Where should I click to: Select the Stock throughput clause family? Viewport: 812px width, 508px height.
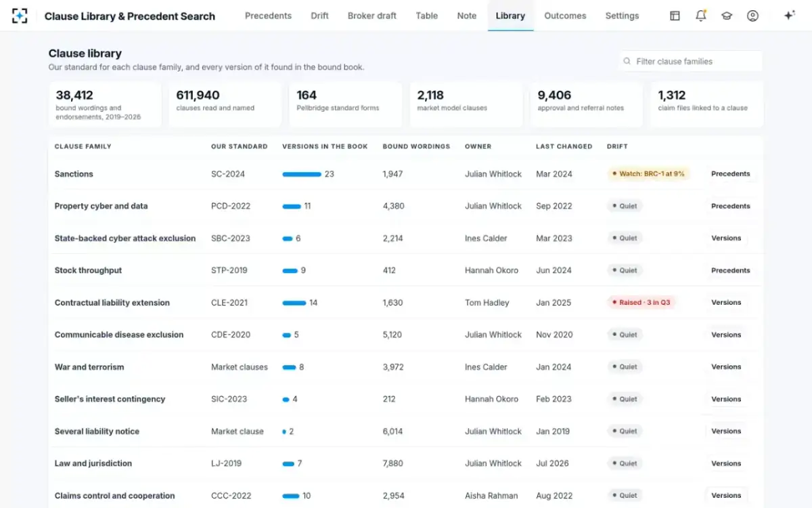[x=88, y=270]
